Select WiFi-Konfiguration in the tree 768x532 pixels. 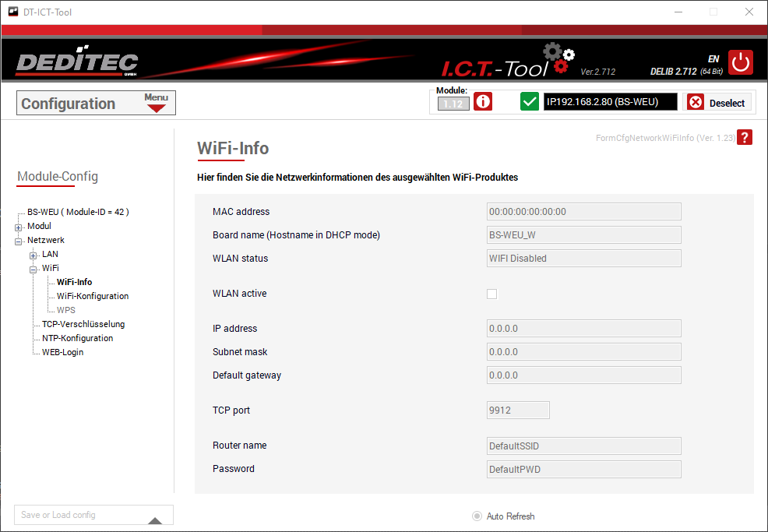click(x=92, y=296)
